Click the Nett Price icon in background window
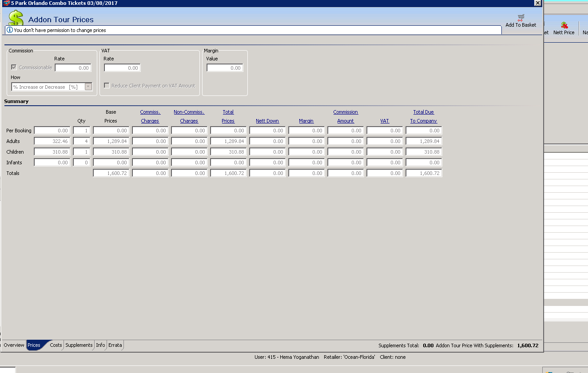The width and height of the screenshot is (588, 373). coord(564,25)
